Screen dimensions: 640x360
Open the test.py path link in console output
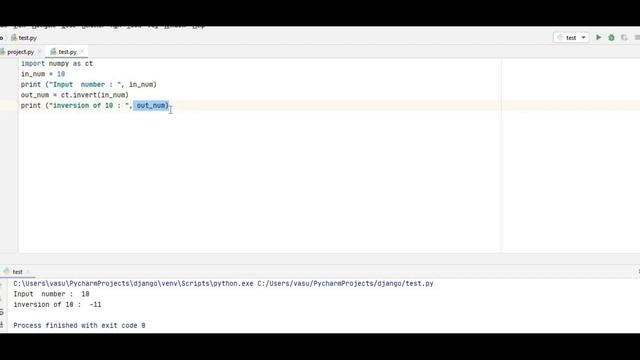click(x=345, y=283)
